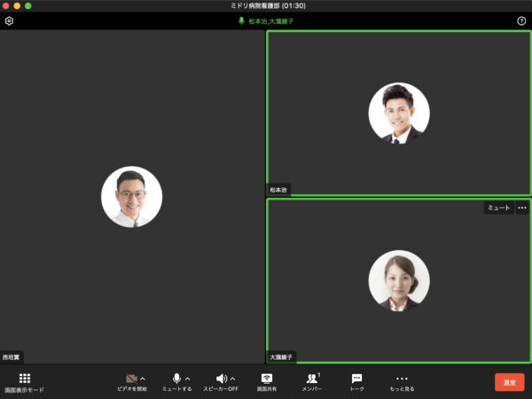Mute your microphone with ミュートする
Viewport: 532px width, 399px height.
(x=176, y=379)
